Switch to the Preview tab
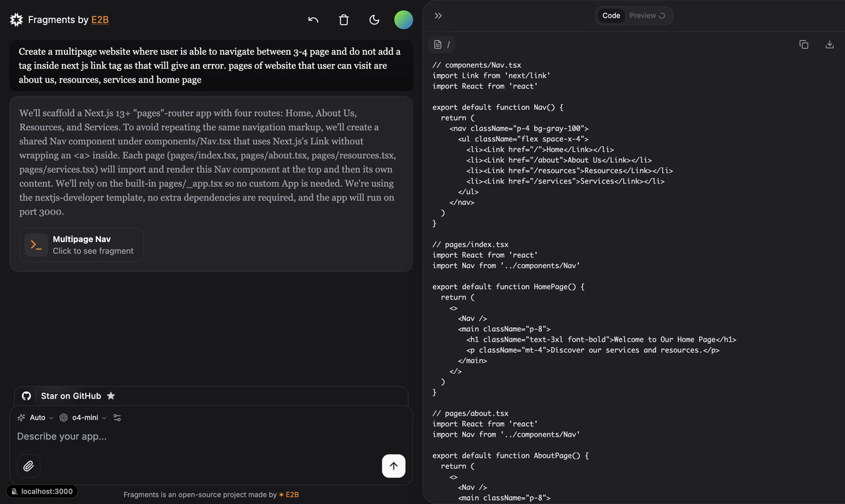This screenshot has height=504, width=845. pyautogui.click(x=647, y=16)
